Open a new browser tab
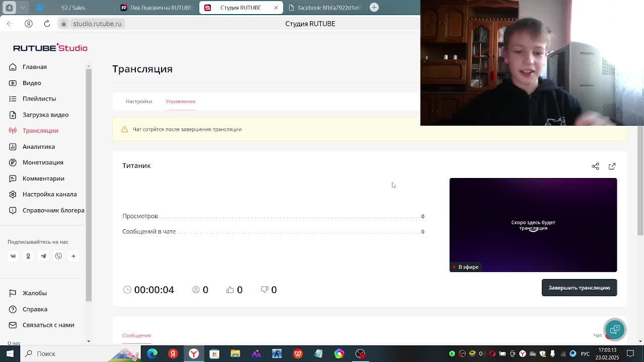This screenshot has height=362, width=644. click(x=374, y=7)
